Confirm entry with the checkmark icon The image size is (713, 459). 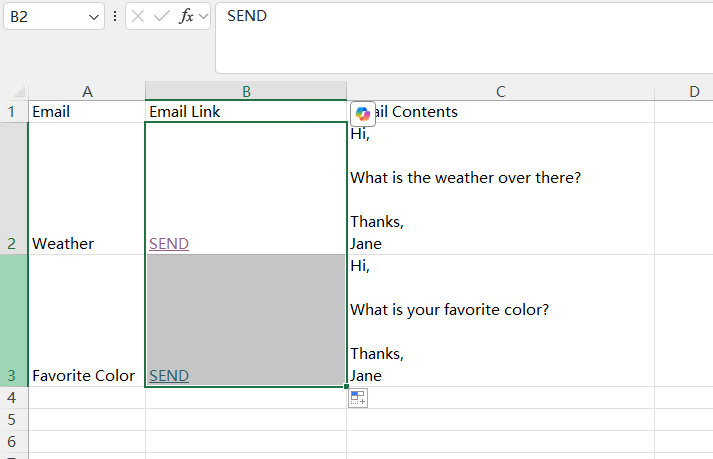[161, 17]
